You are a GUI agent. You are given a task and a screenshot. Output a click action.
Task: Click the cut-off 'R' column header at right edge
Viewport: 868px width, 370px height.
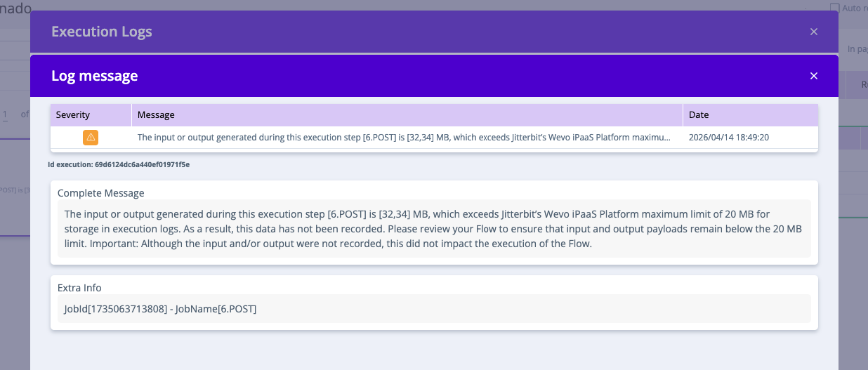[x=864, y=85]
